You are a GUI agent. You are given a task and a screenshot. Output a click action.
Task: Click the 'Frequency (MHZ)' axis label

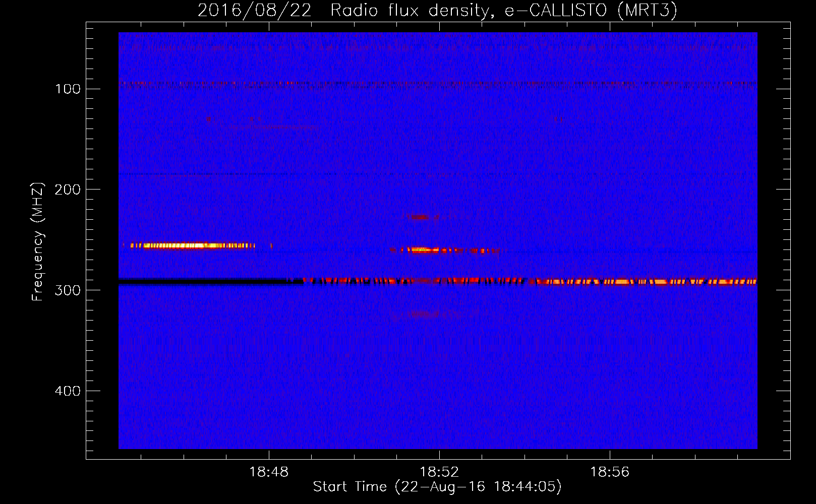[38, 242]
